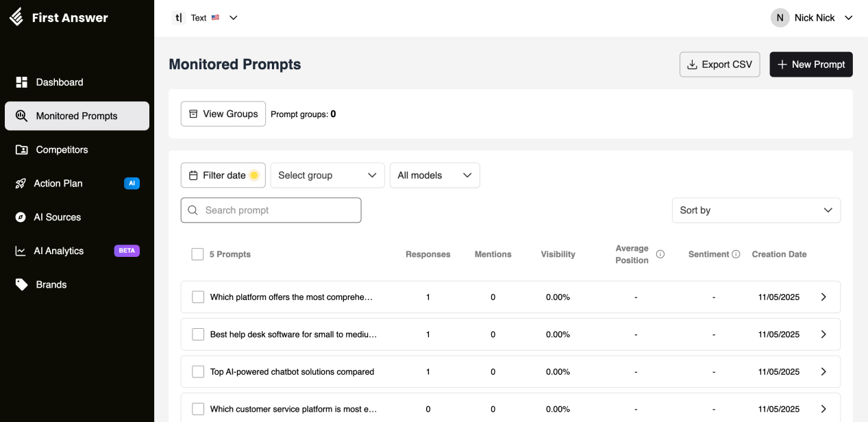
Task: Open the Nick Nick account menu
Action: coord(813,18)
